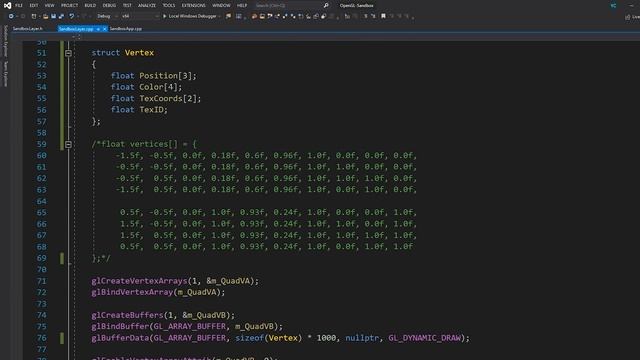Pin the SandboxLayer.cpp tab
Image resolution: width=640 pixels, height=360 pixels.
coord(98,29)
